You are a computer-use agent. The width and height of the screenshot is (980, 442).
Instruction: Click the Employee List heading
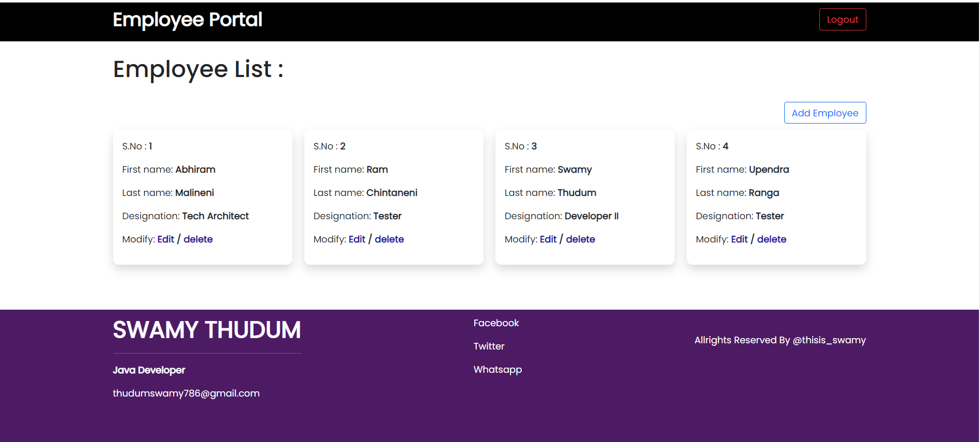tap(198, 69)
